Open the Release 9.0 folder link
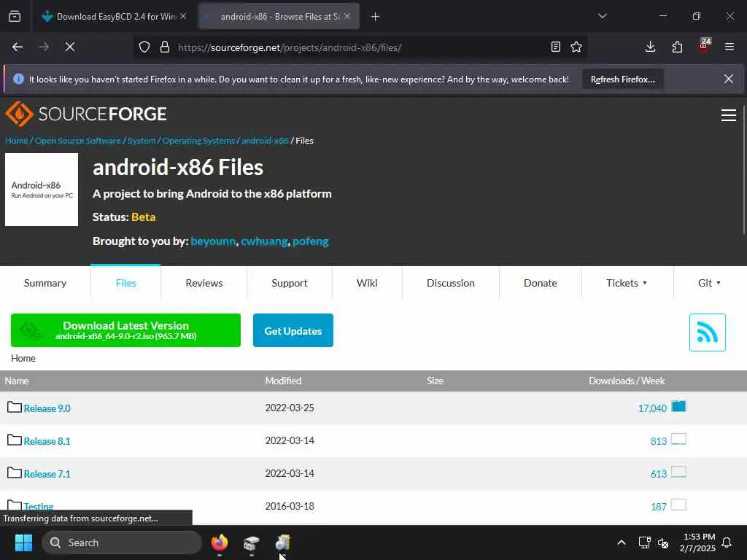The width and height of the screenshot is (747, 560). click(x=47, y=408)
